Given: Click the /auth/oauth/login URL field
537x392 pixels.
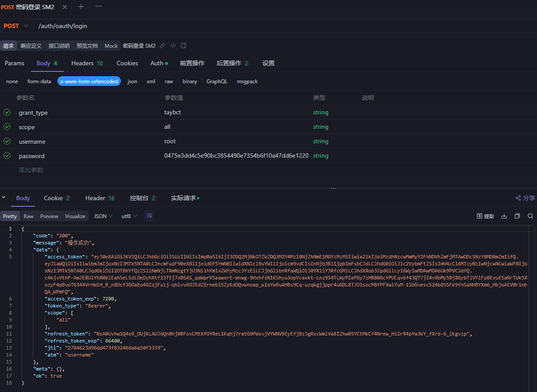Looking at the screenshot, I should click(285, 26).
